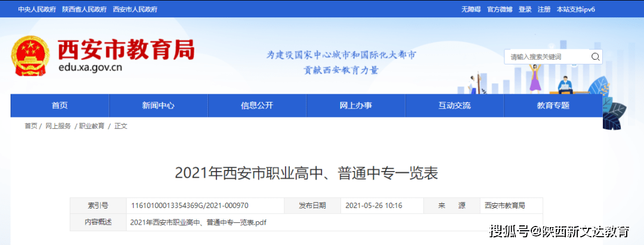Click slogan 为建设国家中心城市和国际化大都市
This screenshot has width=644, height=245.
click(341, 55)
